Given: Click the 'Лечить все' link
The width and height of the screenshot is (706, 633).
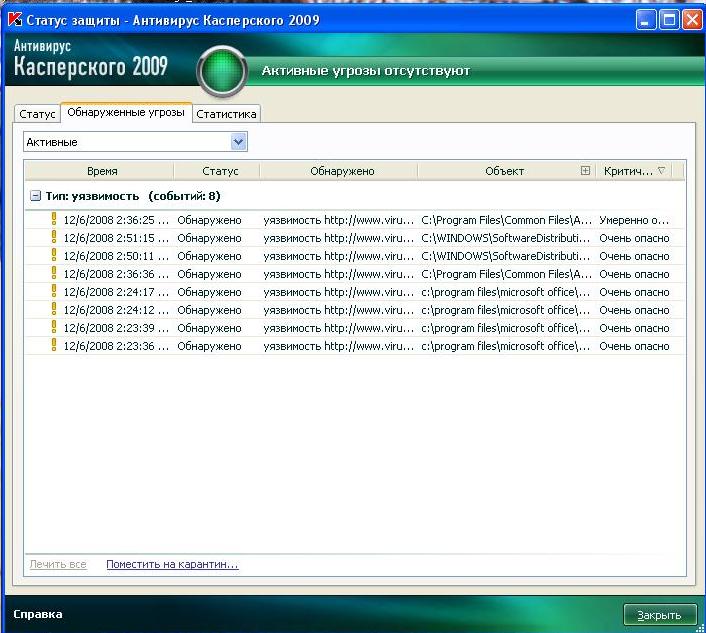Looking at the screenshot, I should (x=58, y=564).
